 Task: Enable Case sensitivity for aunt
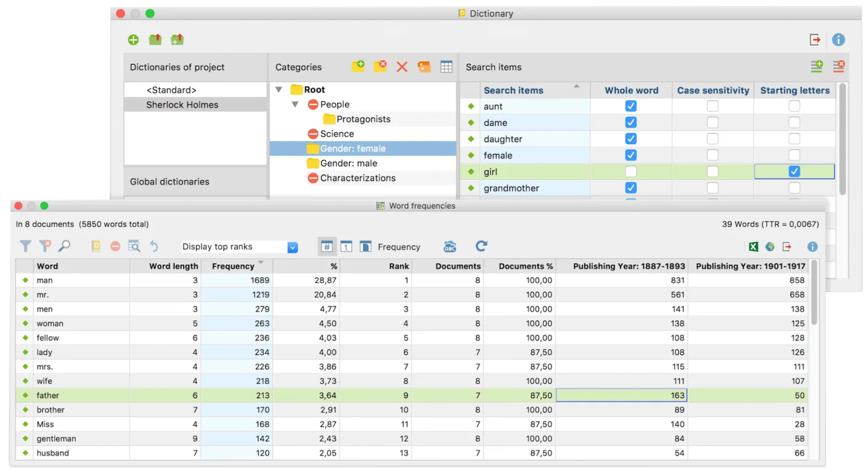[713, 106]
